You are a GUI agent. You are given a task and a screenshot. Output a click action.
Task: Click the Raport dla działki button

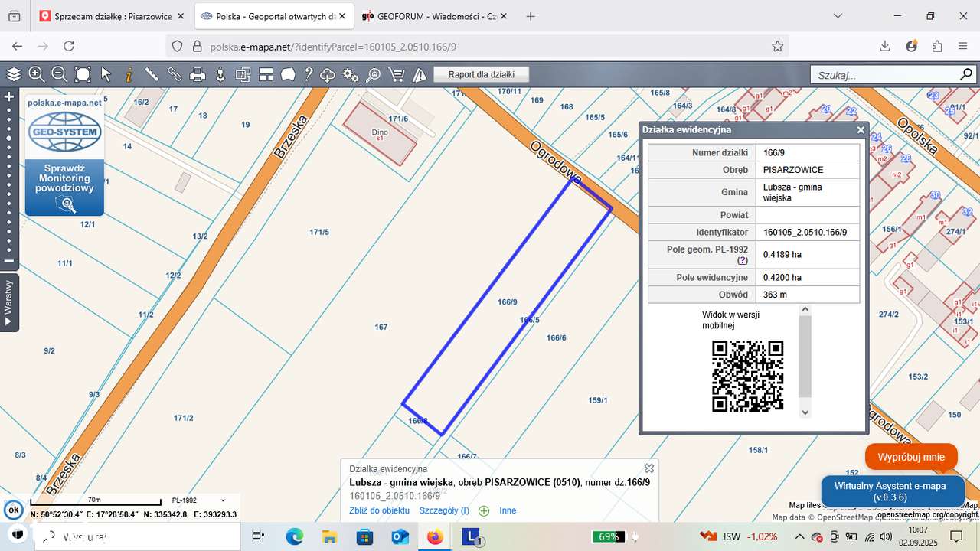(482, 74)
